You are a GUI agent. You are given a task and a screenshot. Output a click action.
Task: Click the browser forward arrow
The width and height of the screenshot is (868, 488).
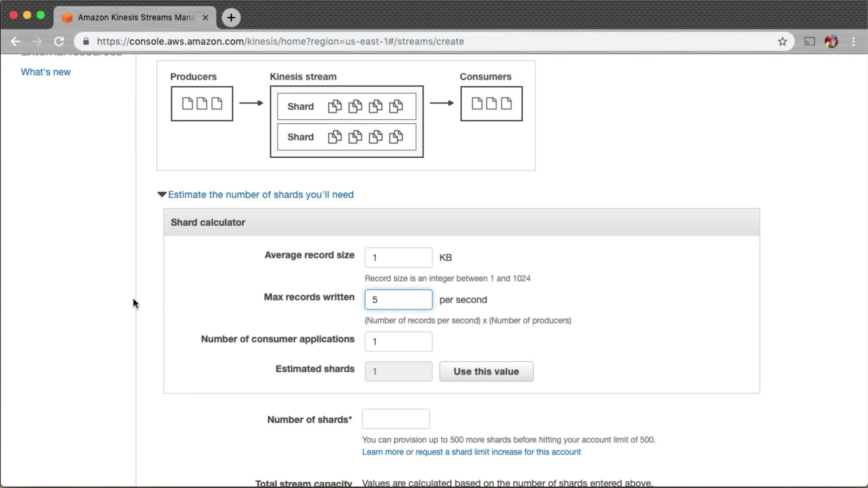[x=37, y=42]
